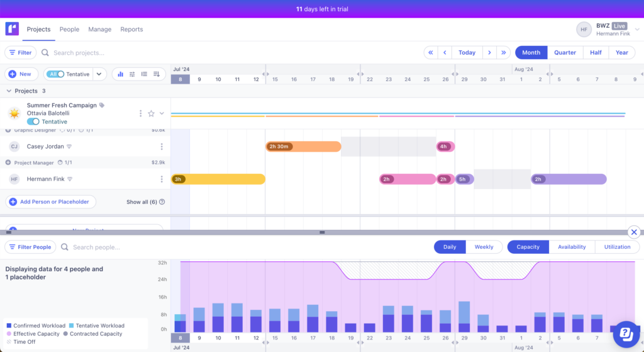Jump forward with double-right arrow
This screenshot has height=352, width=644.
tap(503, 53)
